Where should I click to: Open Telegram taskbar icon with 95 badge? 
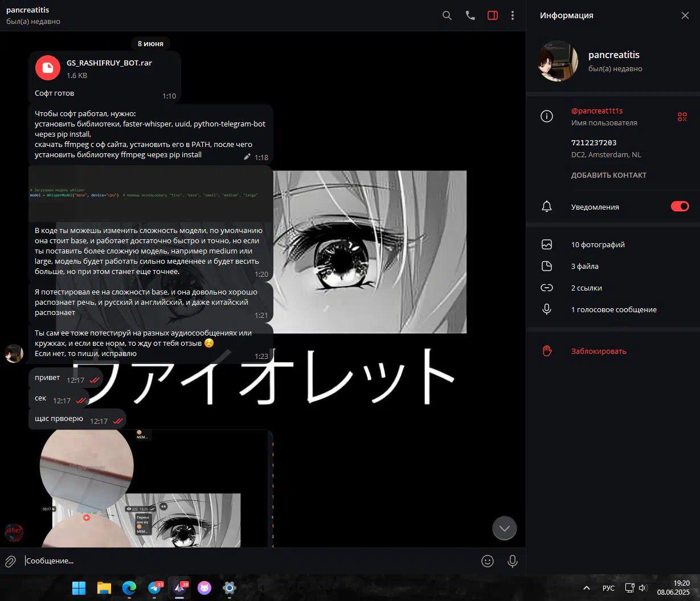(155, 588)
